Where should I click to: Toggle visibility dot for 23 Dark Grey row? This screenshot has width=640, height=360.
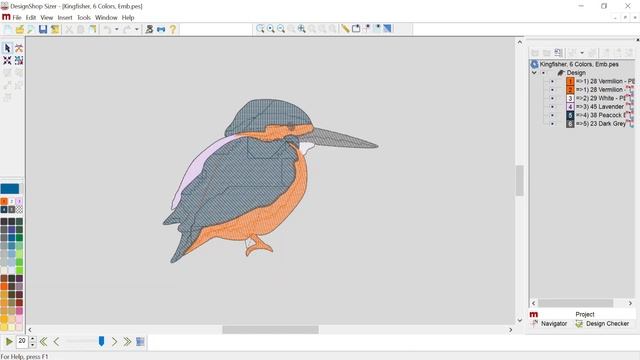tap(552, 124)
